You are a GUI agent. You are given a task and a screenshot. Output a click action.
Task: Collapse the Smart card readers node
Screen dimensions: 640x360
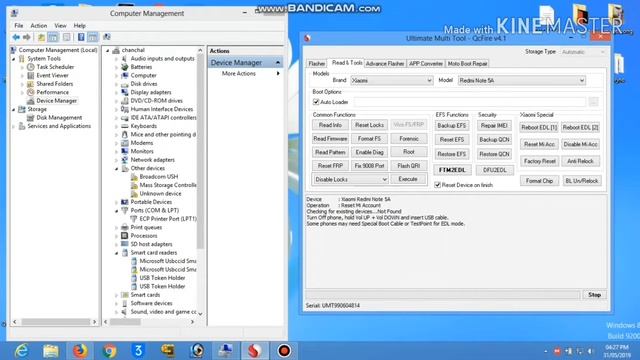click(x=116, y=253)
